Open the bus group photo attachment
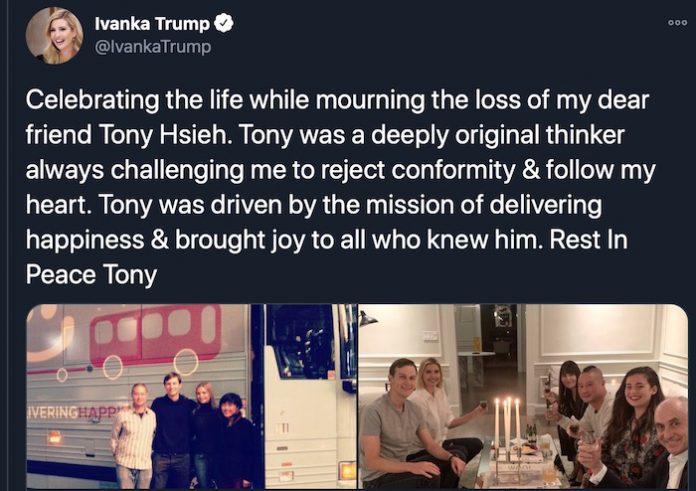Image resolution: width=696 pixels, height=491 pixels. [x=191, y=396]
